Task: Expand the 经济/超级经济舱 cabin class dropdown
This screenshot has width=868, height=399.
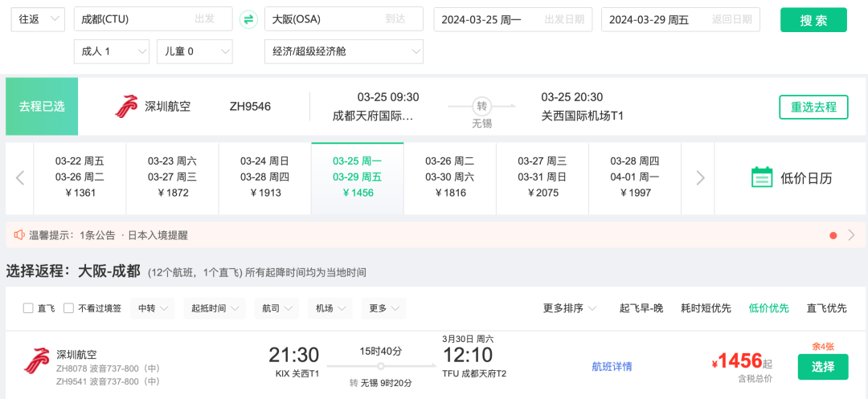Action: [343, 51]
